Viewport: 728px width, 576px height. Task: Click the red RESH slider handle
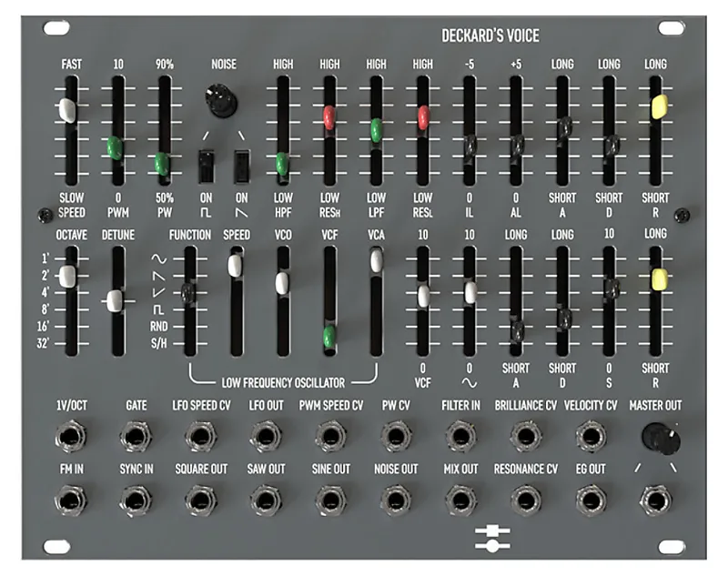329,116
